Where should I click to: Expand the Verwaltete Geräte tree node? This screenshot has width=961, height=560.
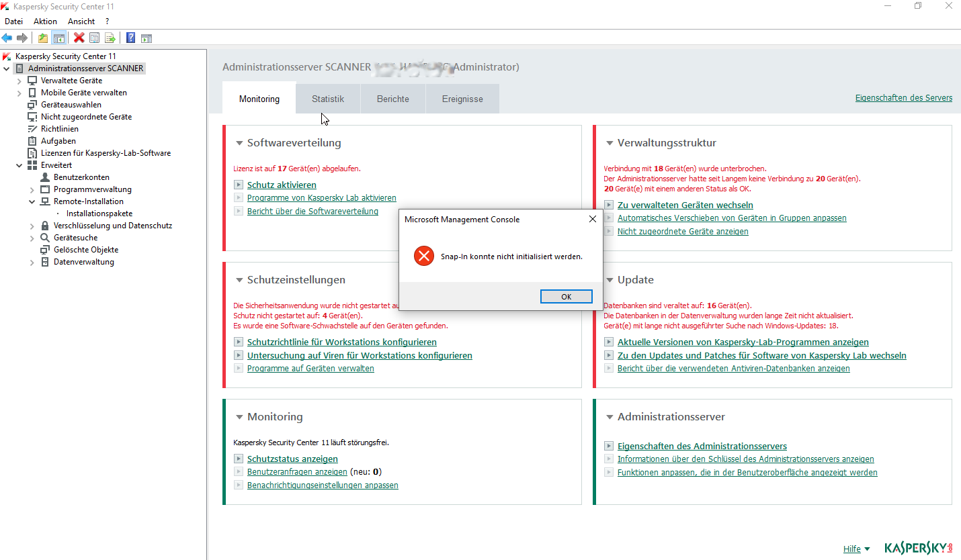click(19, 81)
